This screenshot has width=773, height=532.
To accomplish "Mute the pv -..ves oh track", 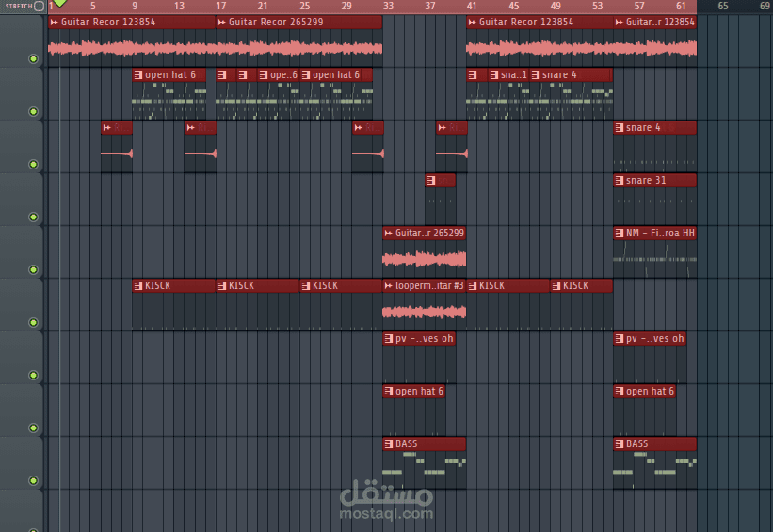I will [x=33, y=375].
